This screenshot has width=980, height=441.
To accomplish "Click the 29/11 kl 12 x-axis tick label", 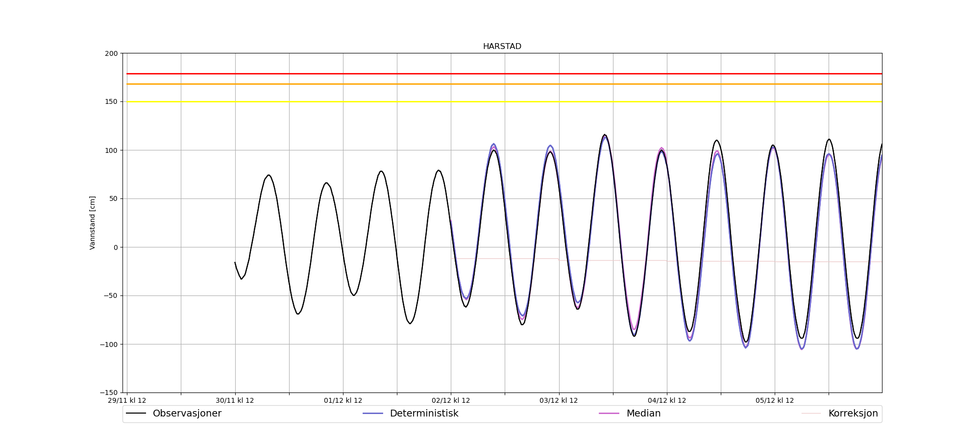I will coord(127,401).
